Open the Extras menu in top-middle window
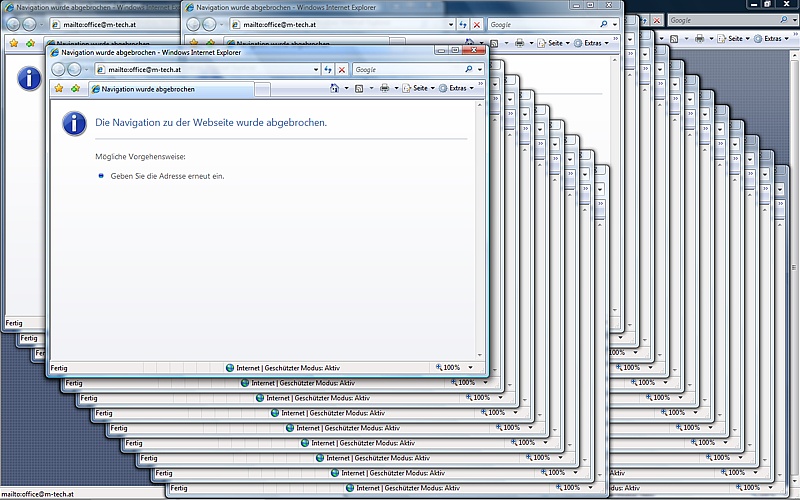Viewport: 800px width, 500px height. click(591, 43)
